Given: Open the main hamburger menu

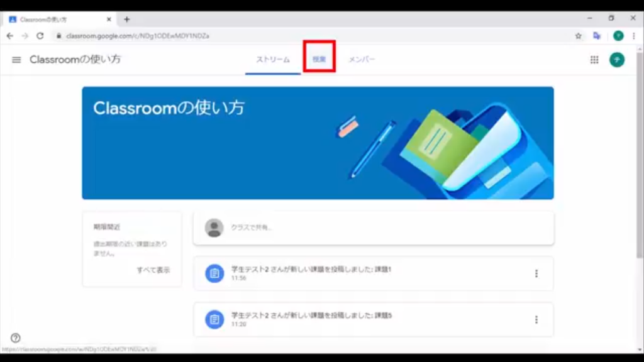Looking at the screenshot, I should (16, 60).
